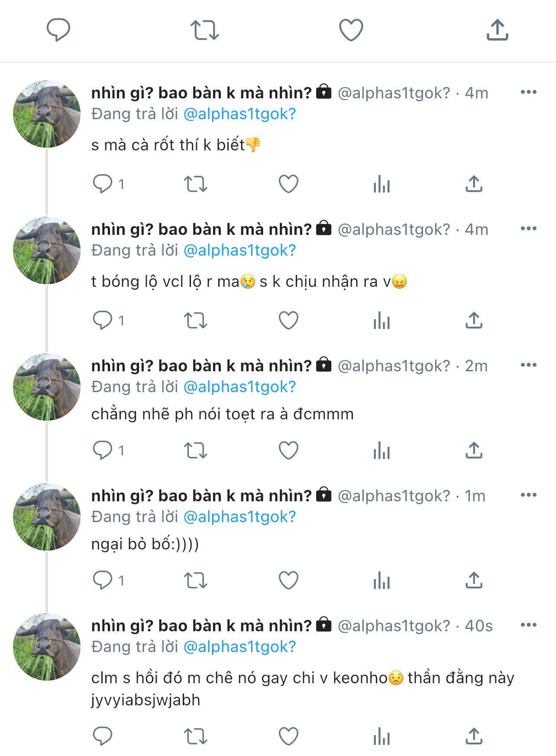Viewport: 556px width, 756px height.
Task: Open more options for 'chẳng nhẽ' tweet
Action: click(x=528, y=365)
